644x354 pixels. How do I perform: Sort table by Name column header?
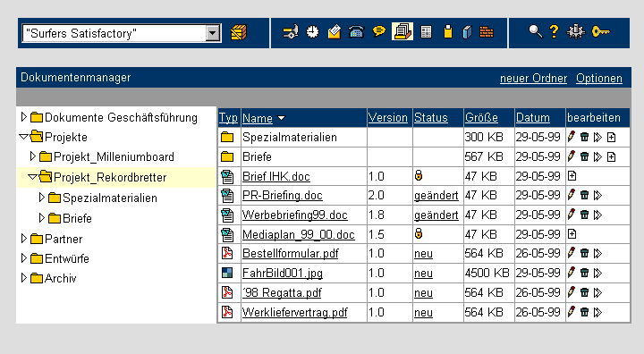258,118
